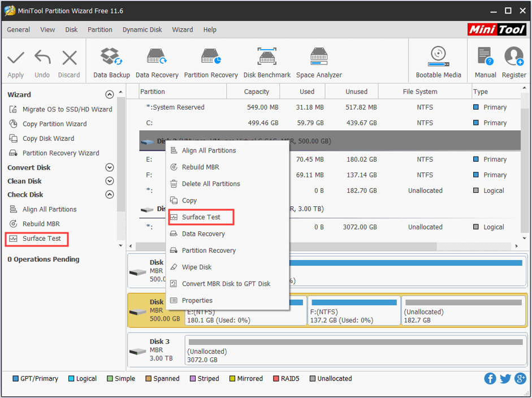532x398 pixels.
Task: Choose Align All Partitions in context menu
Action: pyautogui.click(x=227, y=150)
